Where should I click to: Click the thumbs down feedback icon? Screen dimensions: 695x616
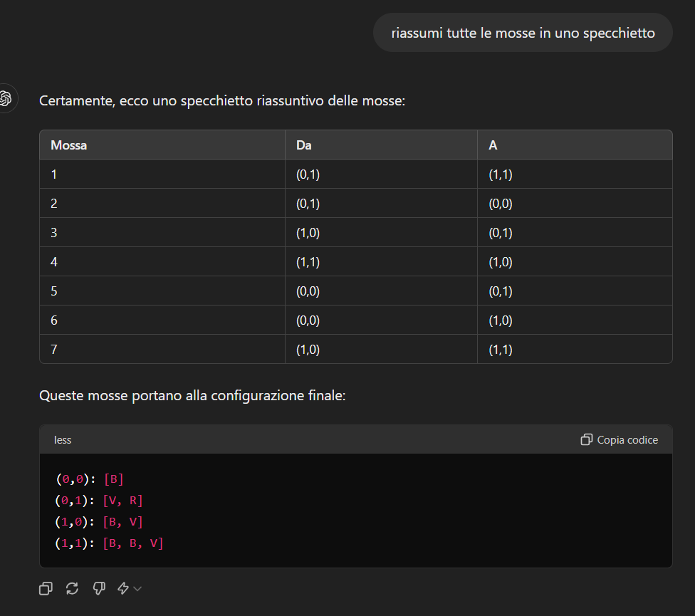pos(99,588)
